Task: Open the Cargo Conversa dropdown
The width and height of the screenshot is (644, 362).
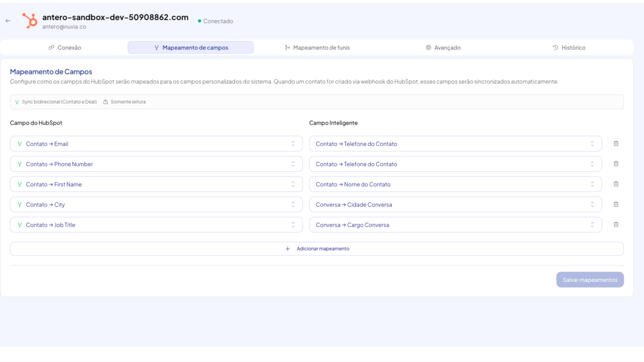Action: (x=456, y=225)
